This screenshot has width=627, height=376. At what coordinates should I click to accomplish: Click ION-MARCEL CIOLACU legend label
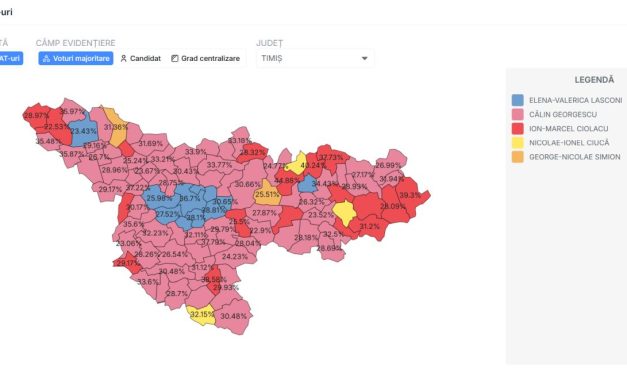[569, 128]
